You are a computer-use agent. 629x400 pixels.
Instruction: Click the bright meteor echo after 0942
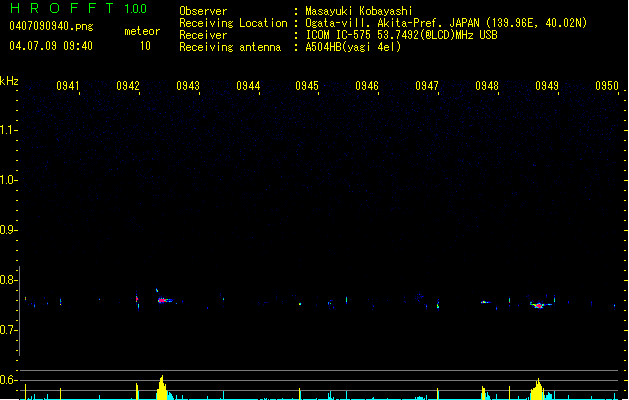[164, 300]
